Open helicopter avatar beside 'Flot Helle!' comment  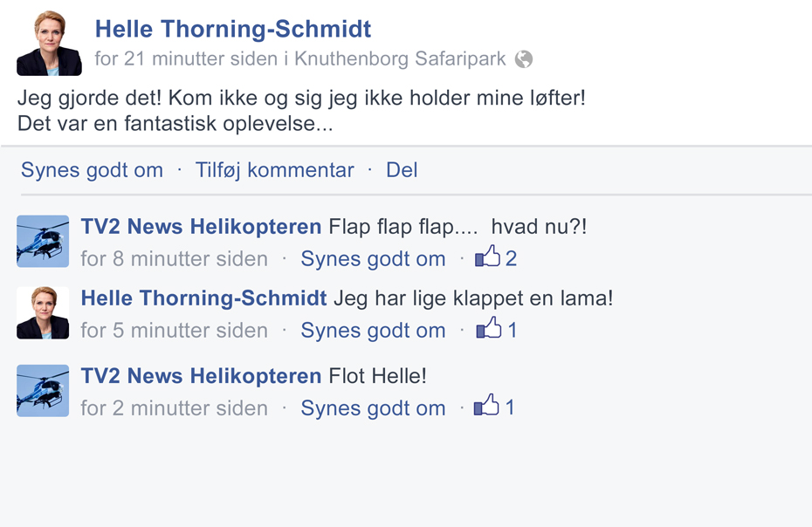coord(43,391)
